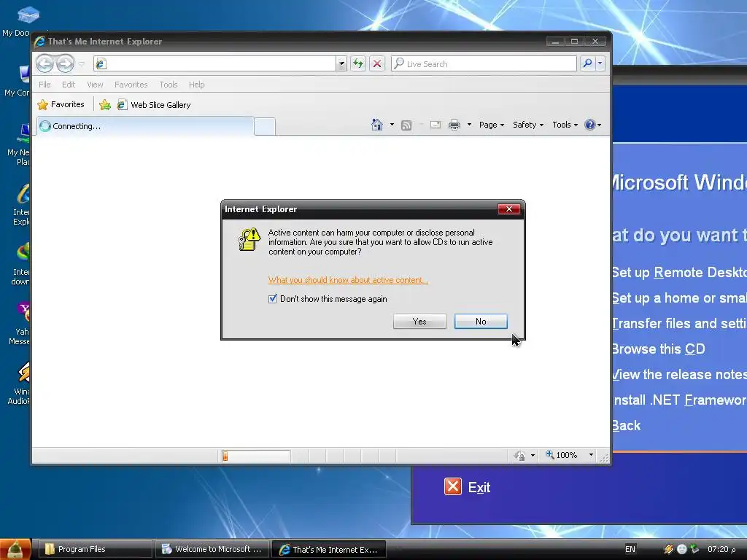Click the 07:20 system clock
The width and height of the screenshot is (747, 560).
pos(721,549)
